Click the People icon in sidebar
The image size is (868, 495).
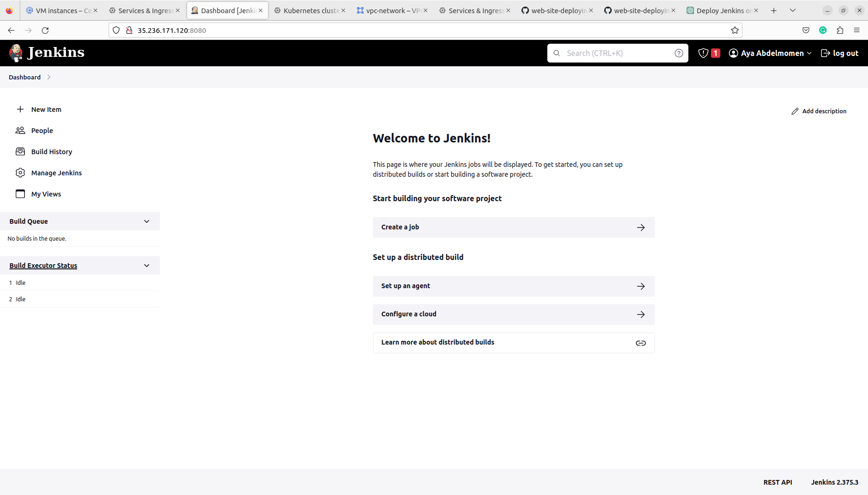click(20, 130)
